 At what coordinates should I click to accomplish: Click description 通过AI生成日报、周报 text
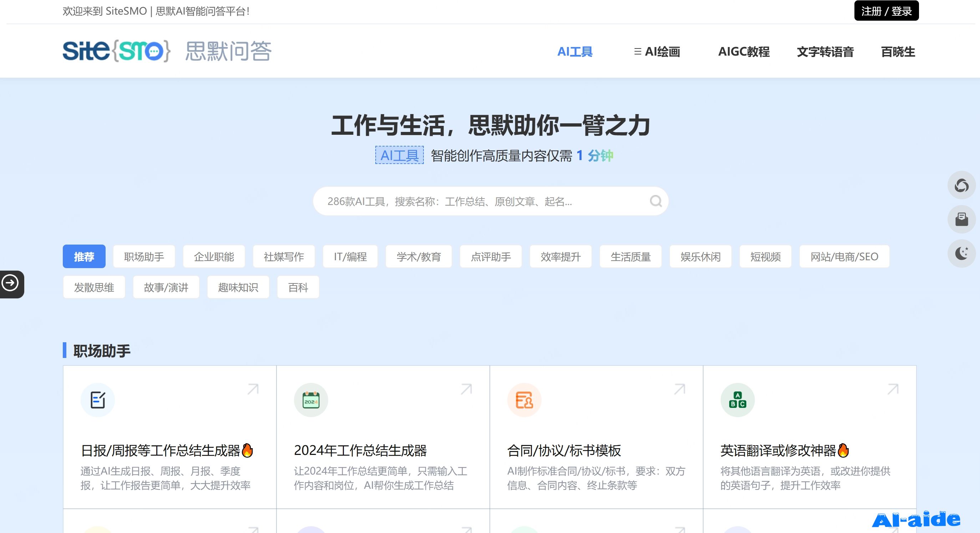tap(166, 478)
